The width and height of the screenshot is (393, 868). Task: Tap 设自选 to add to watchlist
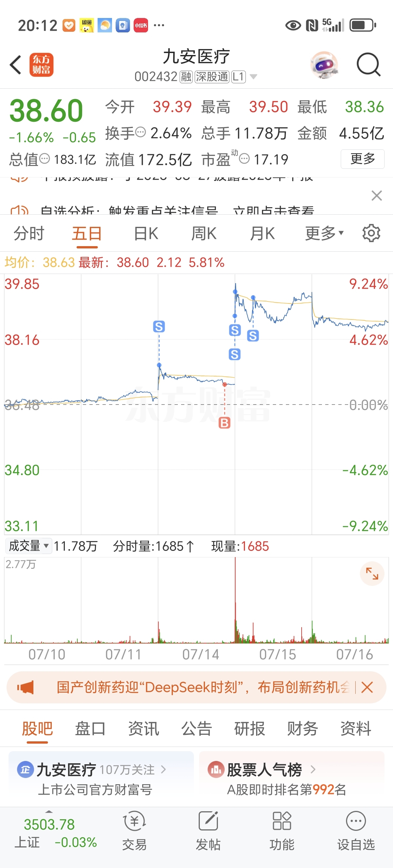[356, 831]
